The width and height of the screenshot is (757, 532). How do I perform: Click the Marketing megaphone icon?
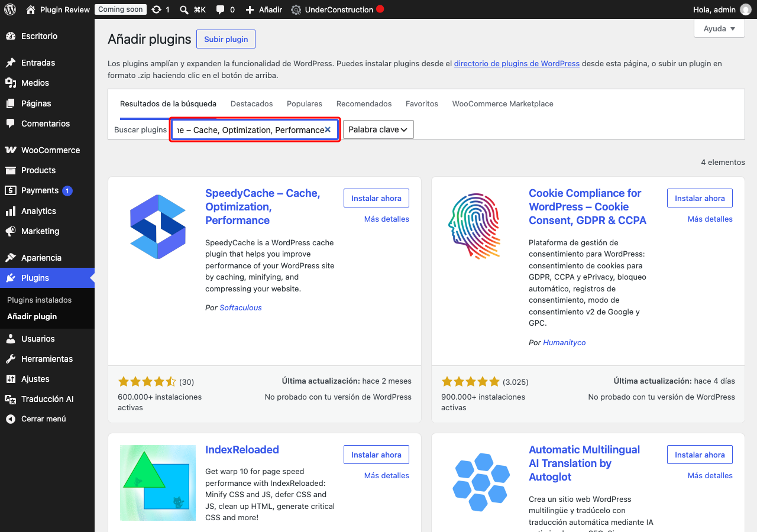pyautogui.click(x=11, y=231)
